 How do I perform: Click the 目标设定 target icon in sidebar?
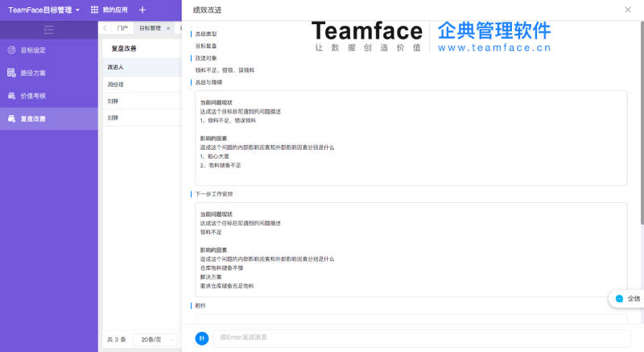click(x=11, y=50)
